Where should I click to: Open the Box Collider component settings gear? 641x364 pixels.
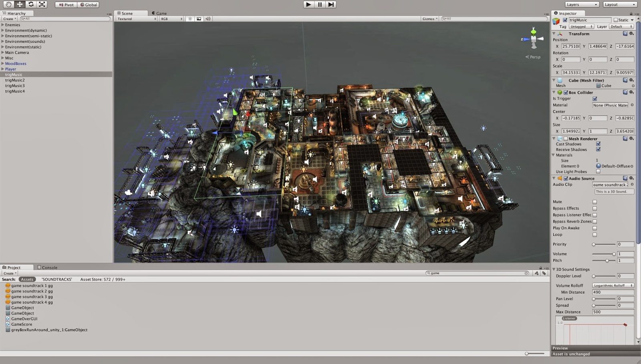coord(632,92)
